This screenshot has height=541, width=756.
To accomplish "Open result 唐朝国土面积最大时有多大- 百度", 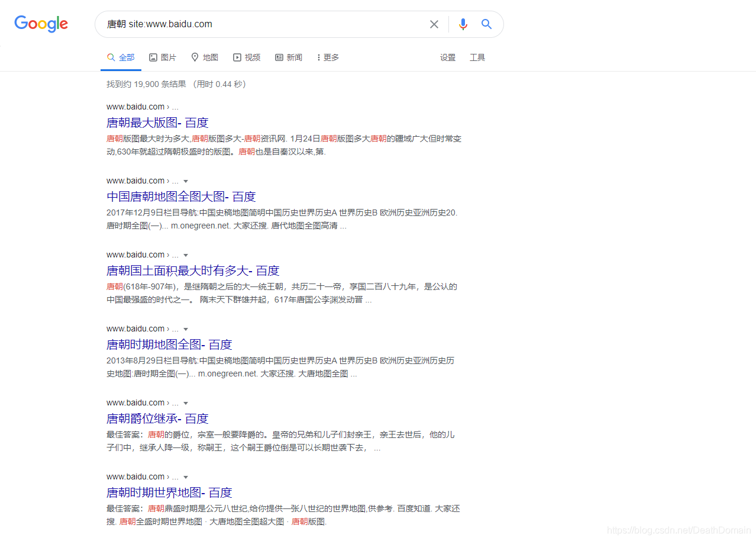I will [x=193, y=270].
